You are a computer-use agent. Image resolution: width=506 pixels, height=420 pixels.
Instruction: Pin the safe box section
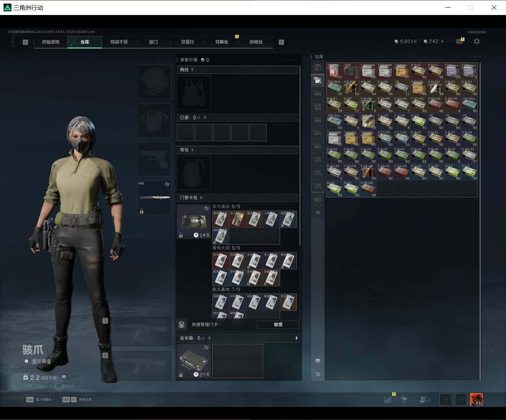[x=296, y=338]
